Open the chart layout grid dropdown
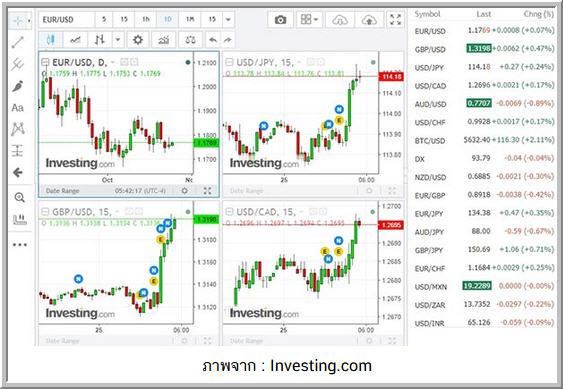This screenshot has width=563, height=389. [x=309, y=20]
